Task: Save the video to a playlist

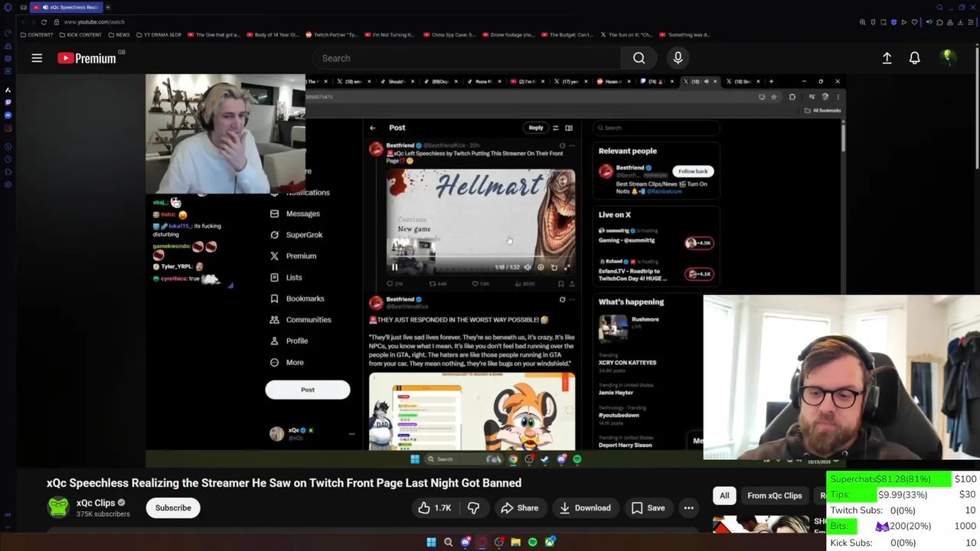Action: [648, 508]
